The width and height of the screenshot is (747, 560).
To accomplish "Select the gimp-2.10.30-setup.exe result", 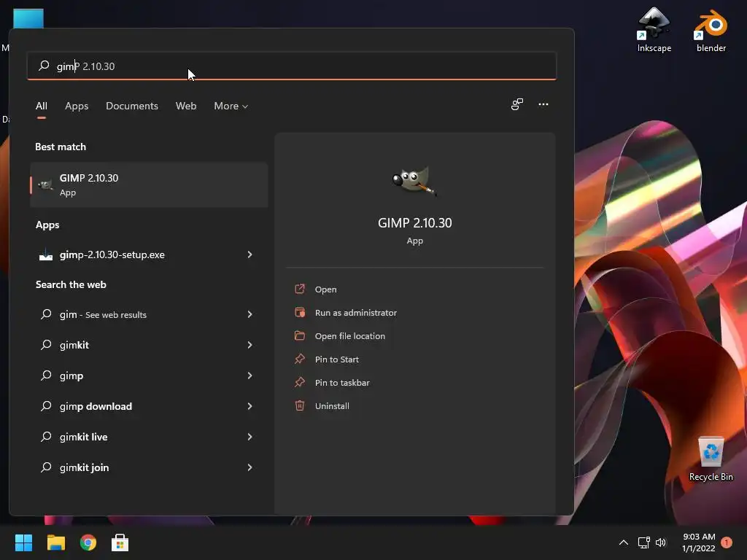I will pyautogui.click(x=149, y=254).
